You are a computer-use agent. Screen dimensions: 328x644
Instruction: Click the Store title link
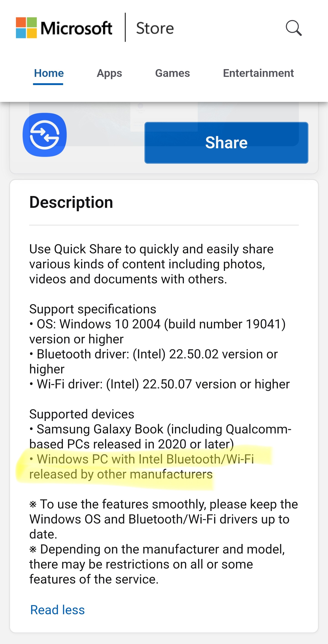155,28
